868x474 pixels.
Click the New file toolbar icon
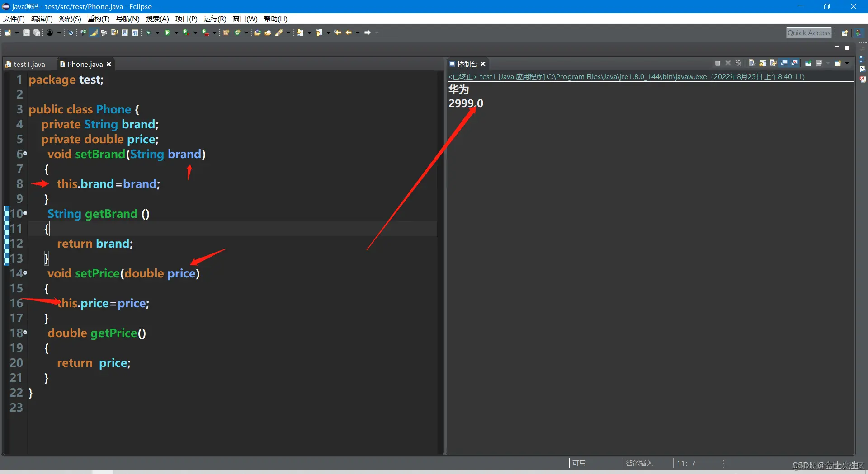pos(8,33)
